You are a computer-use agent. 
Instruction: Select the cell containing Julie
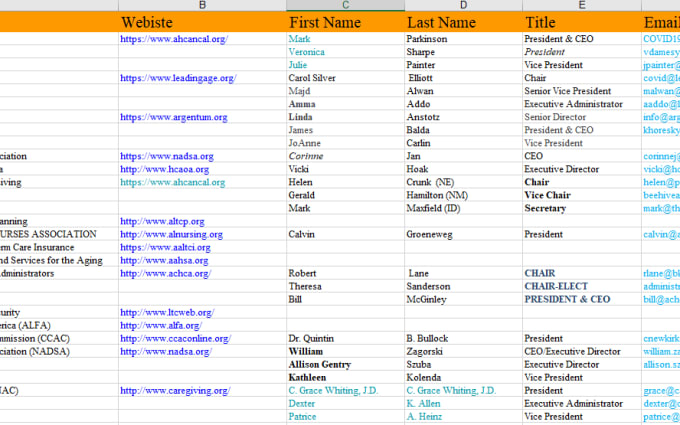[345, 65]
